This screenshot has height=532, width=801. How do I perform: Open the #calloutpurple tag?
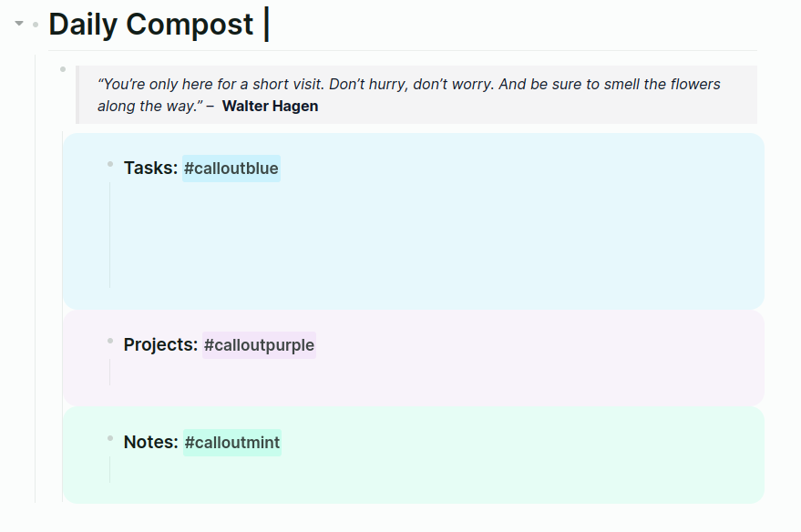click(x=259, y=345)
